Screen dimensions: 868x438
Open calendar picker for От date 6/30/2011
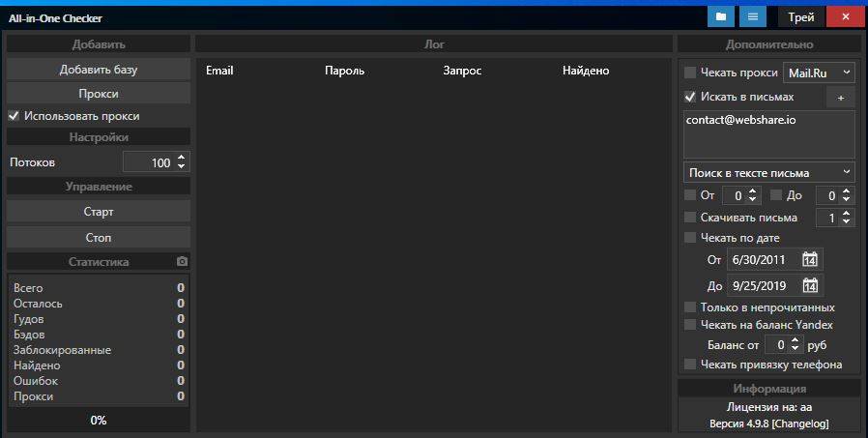[x=810, y=259]
